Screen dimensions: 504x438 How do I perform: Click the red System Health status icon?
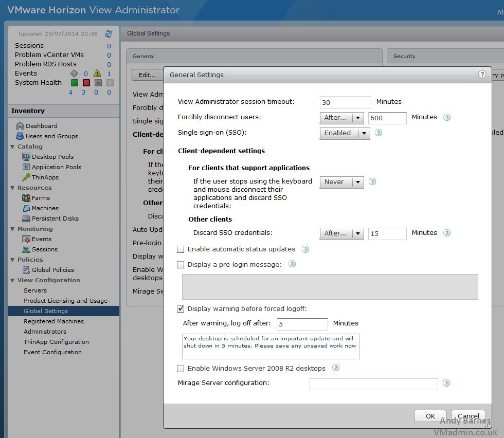tap(86, 83)
